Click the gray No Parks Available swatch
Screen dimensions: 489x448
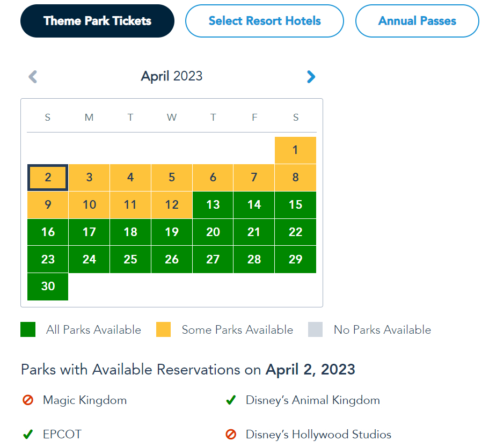(x=316, y=329)
